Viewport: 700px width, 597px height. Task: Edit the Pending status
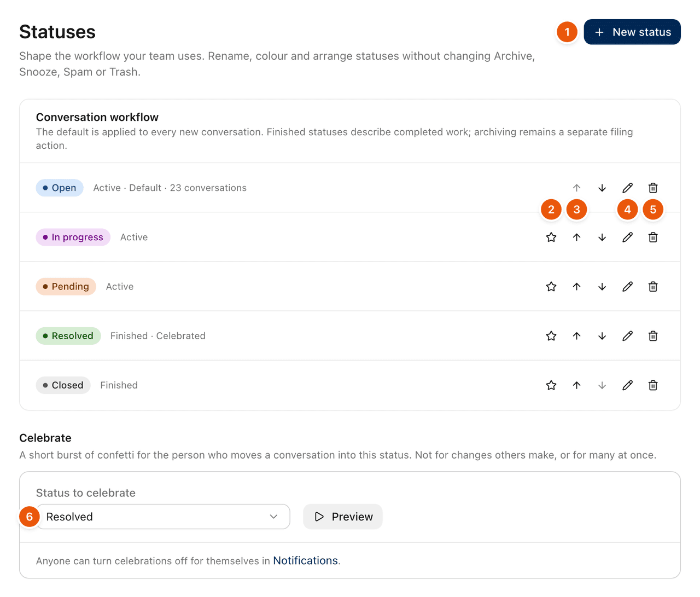[627, 286]
